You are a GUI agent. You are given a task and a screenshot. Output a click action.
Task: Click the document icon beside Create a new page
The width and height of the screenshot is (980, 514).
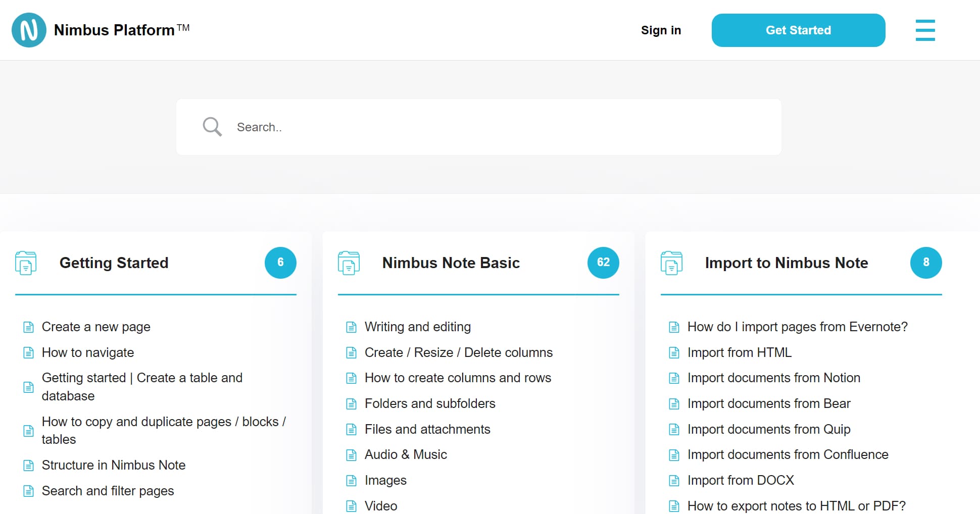point(29,327)
